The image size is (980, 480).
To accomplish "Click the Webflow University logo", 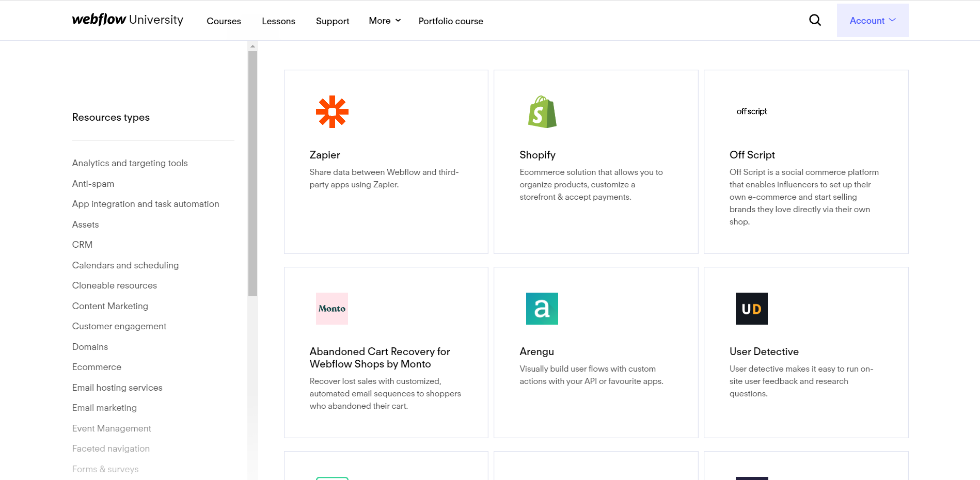I will tap(128, 20).
